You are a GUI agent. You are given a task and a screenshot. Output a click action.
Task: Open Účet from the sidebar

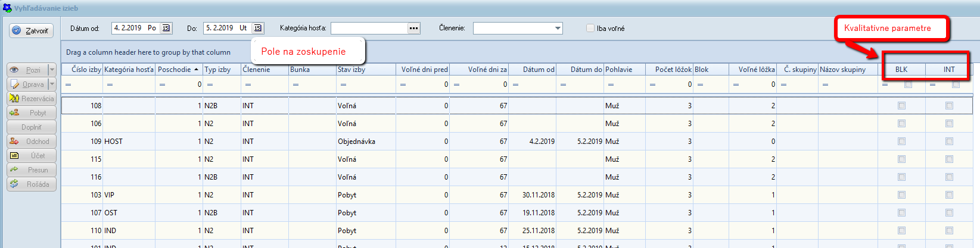(32, 156)
